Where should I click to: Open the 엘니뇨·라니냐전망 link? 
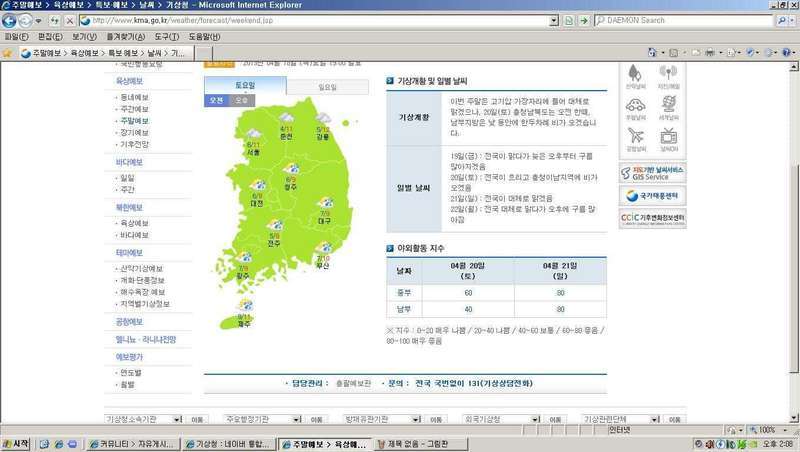pos(146,339)
